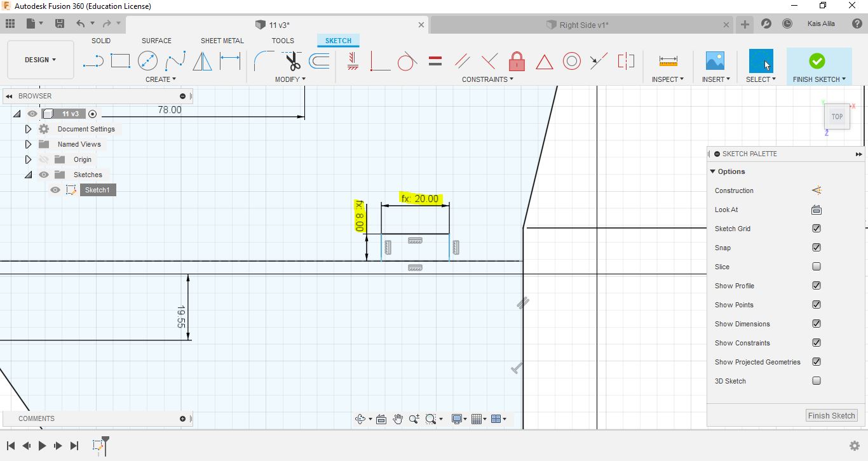
Task: Activate the Pan hand tool
Action: click(x=398, y=419)
